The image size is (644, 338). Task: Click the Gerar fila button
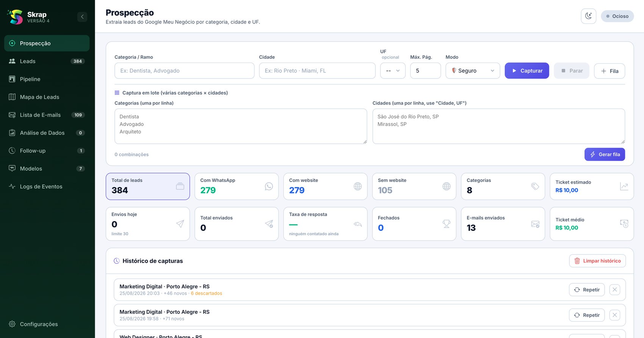click(x=605, y=154)
